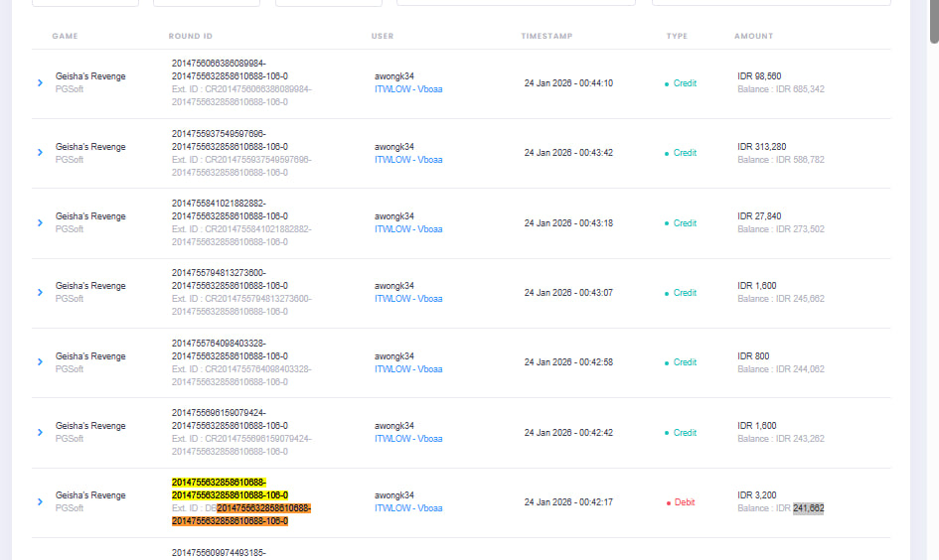The width and height of the screenshot is (939, 560).
Task: Click the TIMESTAMP column header
Action: pyautogui.click(x=547, y=36)
